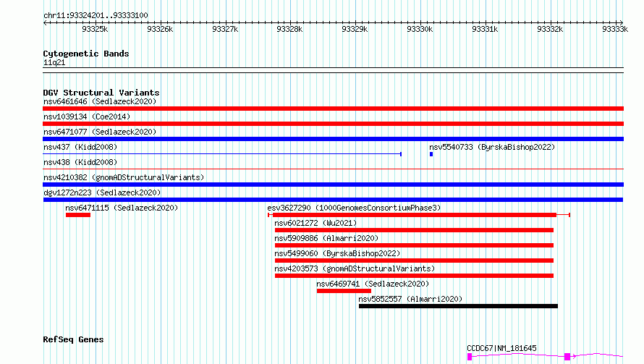
Task: Click the nsv6021272 (Wu2021) label
Action: (315, 223)
